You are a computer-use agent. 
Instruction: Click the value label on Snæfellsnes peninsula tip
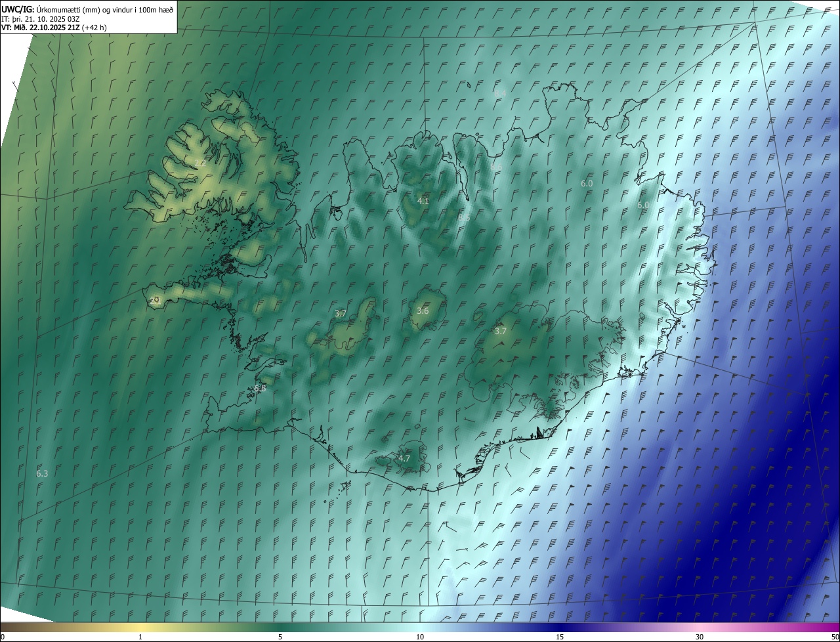155,300
